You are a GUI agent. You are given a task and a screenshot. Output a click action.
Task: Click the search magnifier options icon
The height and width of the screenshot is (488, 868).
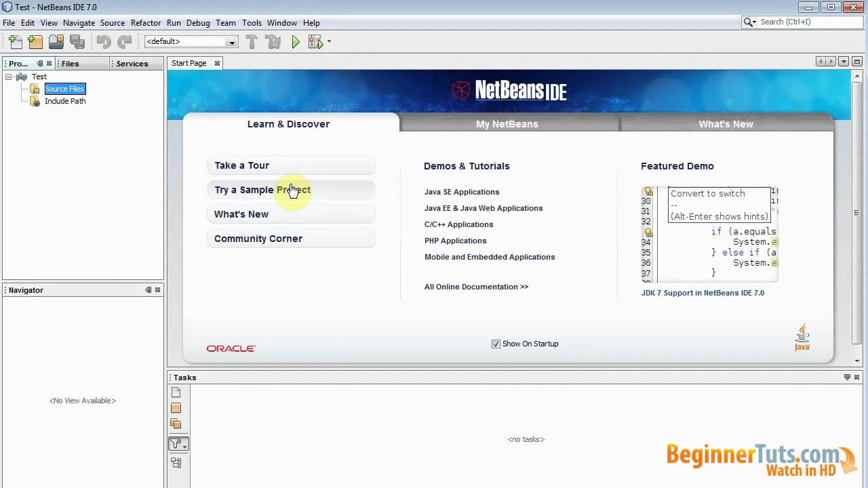click(750, 22)
